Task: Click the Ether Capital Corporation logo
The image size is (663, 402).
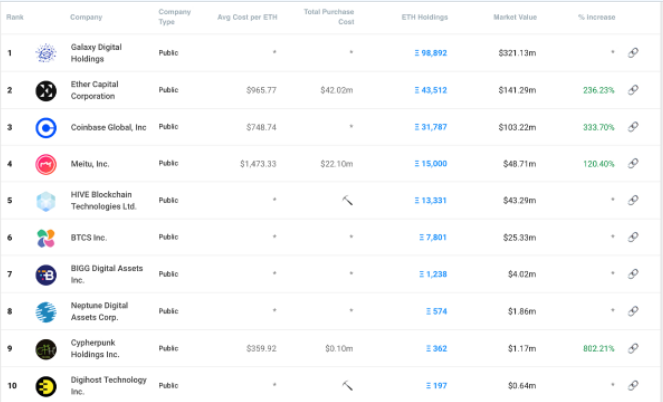Action: [x=46, y=90]
